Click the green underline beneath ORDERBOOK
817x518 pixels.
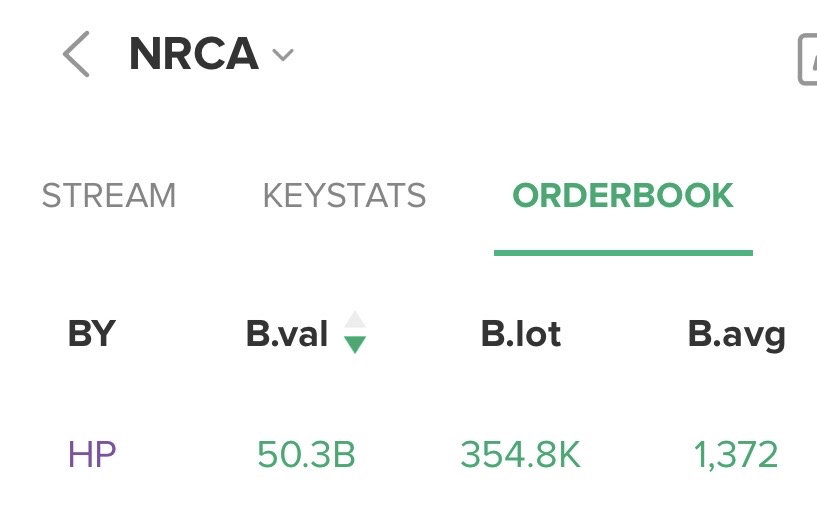623,252
